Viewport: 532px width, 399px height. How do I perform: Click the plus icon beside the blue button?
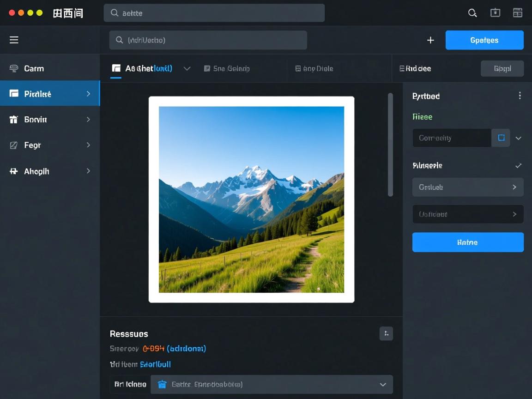tap(430, 40)
